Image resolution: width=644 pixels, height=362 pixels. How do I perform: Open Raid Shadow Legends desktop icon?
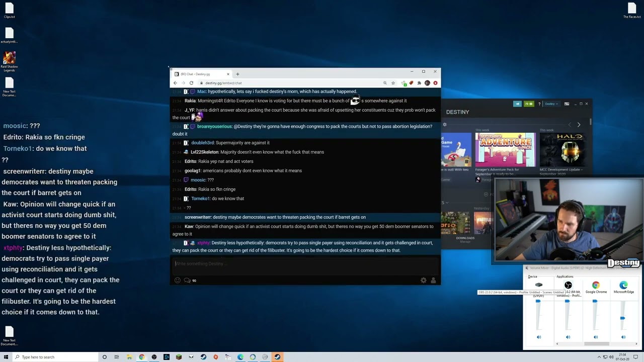9,61
